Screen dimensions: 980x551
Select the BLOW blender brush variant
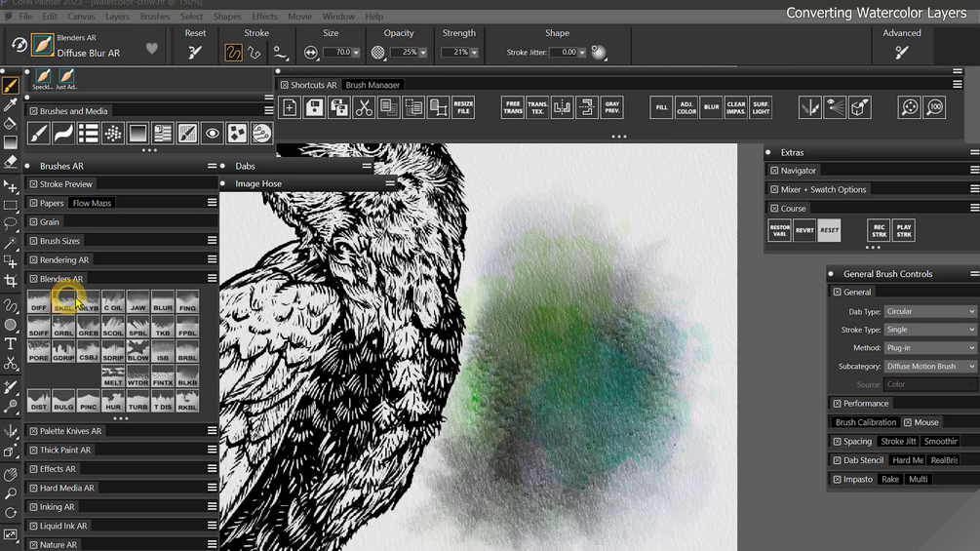pos(138,352)
